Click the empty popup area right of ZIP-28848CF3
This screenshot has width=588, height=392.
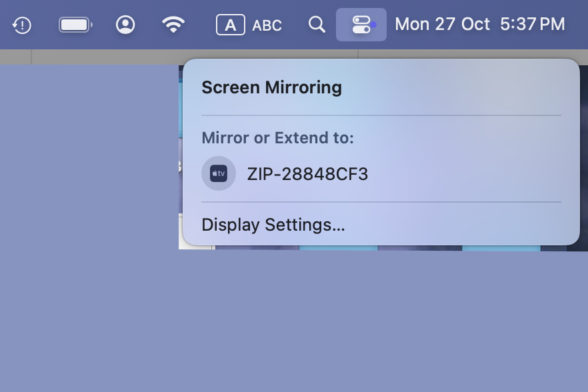[467, 174]
